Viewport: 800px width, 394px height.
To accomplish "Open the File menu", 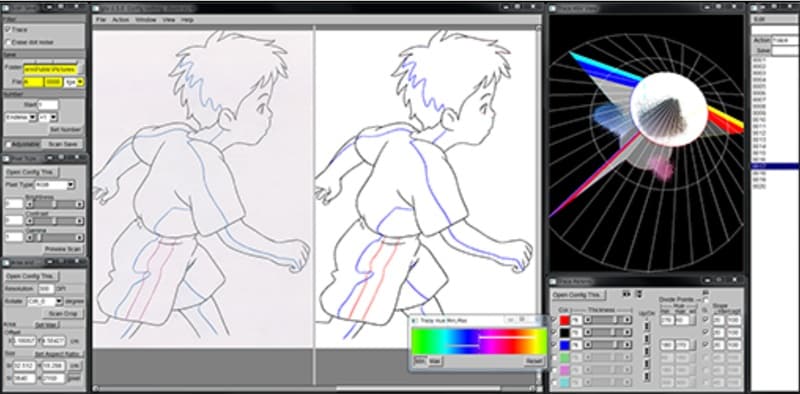I will click(101, 19).
